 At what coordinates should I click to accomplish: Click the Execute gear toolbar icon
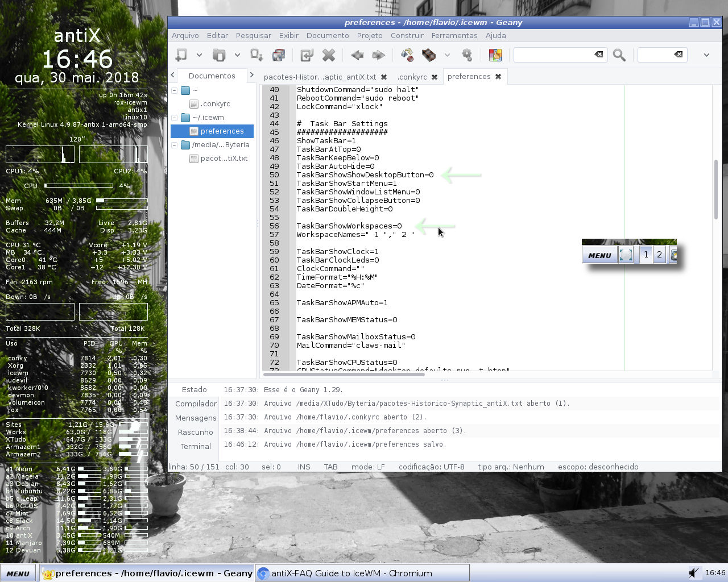coord(467,55)
